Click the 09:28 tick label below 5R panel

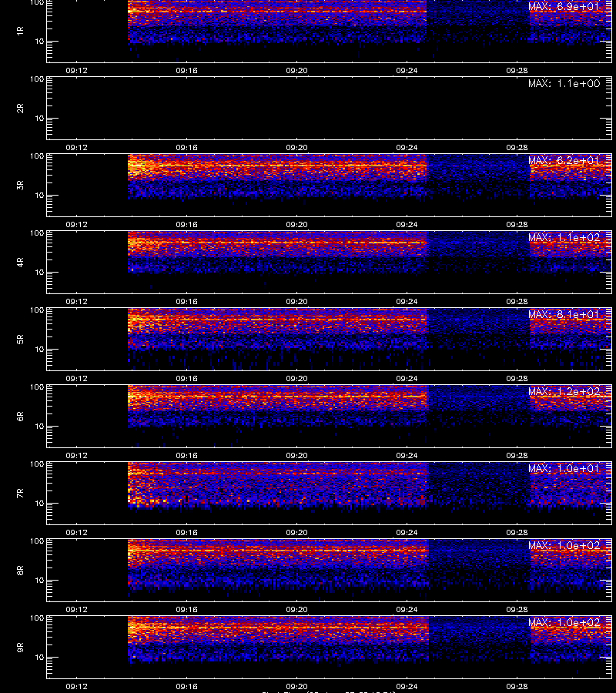[517, 378]
